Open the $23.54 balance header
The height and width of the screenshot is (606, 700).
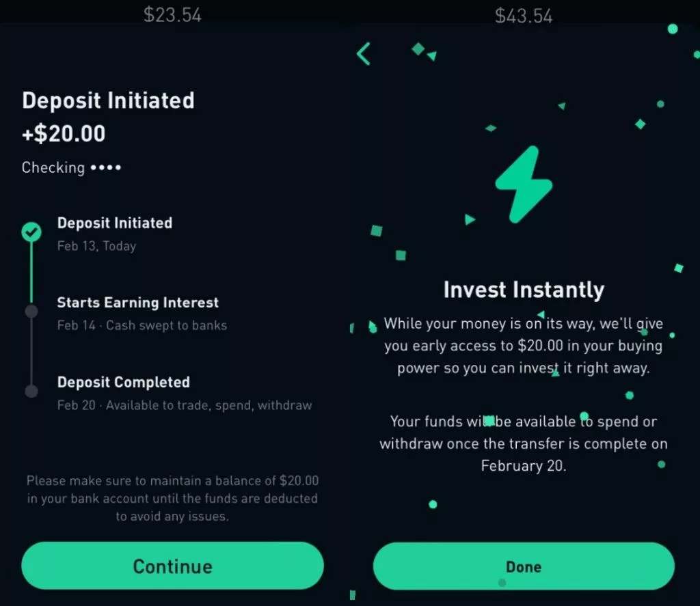172,14
